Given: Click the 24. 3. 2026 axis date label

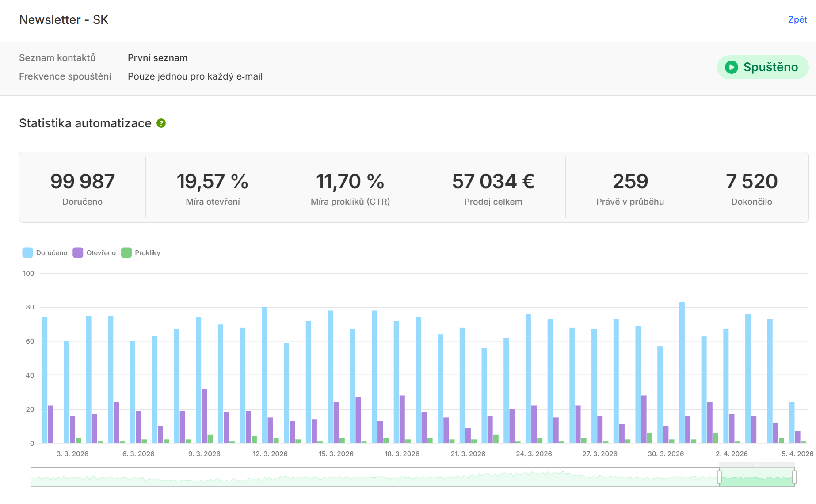Looking at the screenshot, I should click(534, 454).
